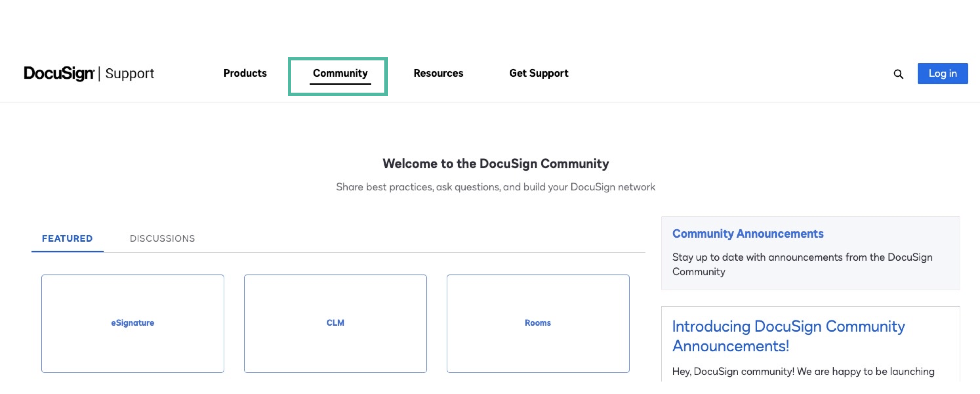Click the 'Share best practices' subtitle text
This screenshot has width=980, height=394.
point(496,187)
